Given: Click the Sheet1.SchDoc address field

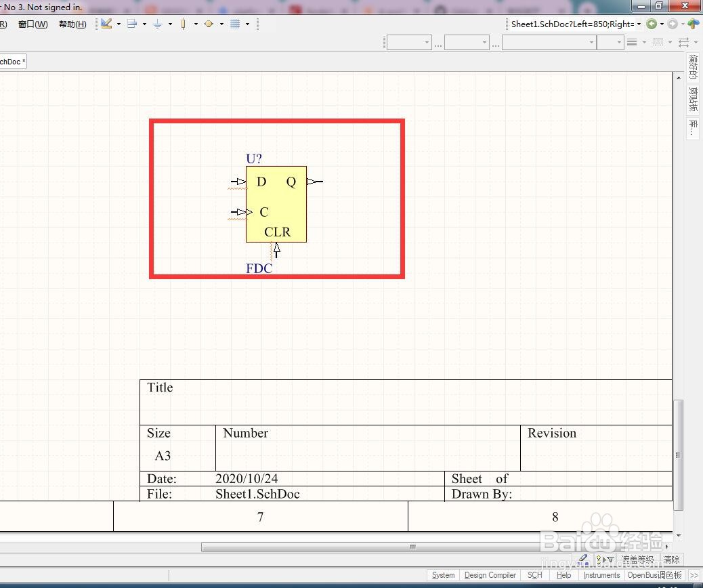Looking at the screenshot, I should click(572, 24).
